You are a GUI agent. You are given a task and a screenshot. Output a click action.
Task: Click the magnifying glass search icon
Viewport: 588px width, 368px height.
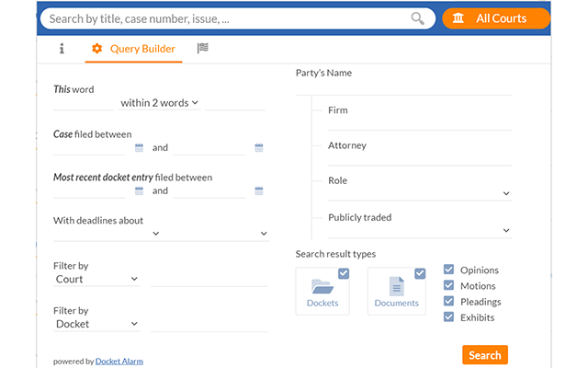[417, 18]
